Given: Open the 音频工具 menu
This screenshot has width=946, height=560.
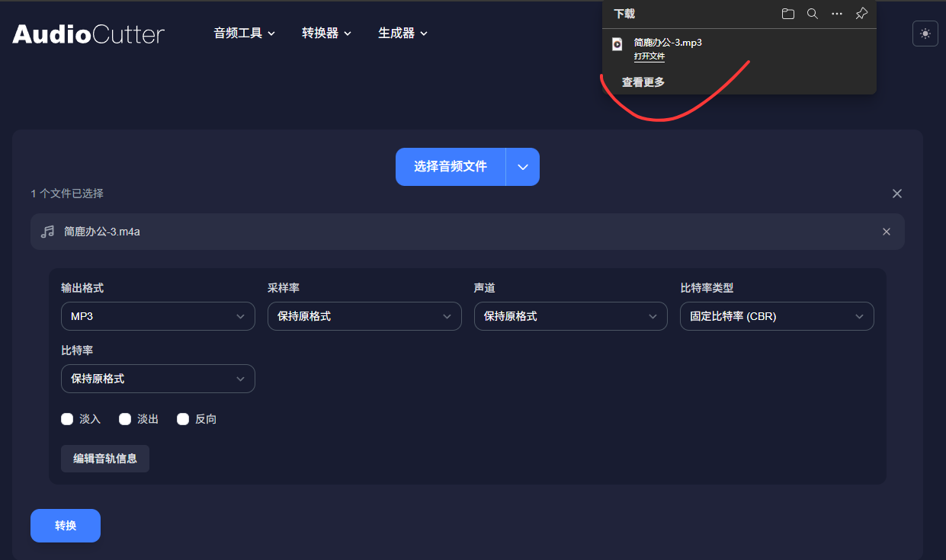Looking at the screenshot, I should pyautogui.click(x=245, y=34).
